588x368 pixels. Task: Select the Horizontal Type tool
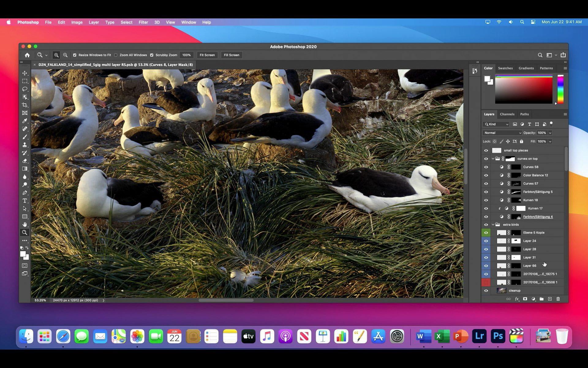click(x=25, y=201)
